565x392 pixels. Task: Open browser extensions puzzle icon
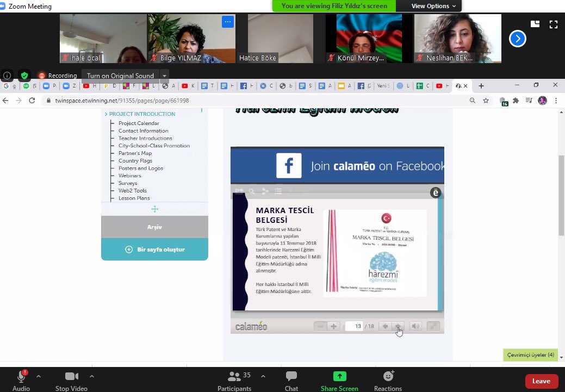click(516, 101)
